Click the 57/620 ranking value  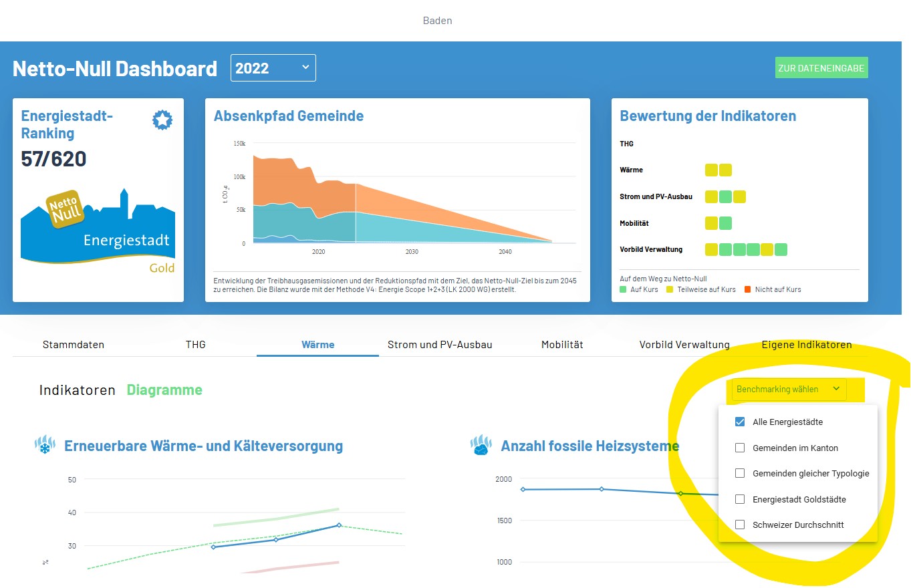pos(54,158)
